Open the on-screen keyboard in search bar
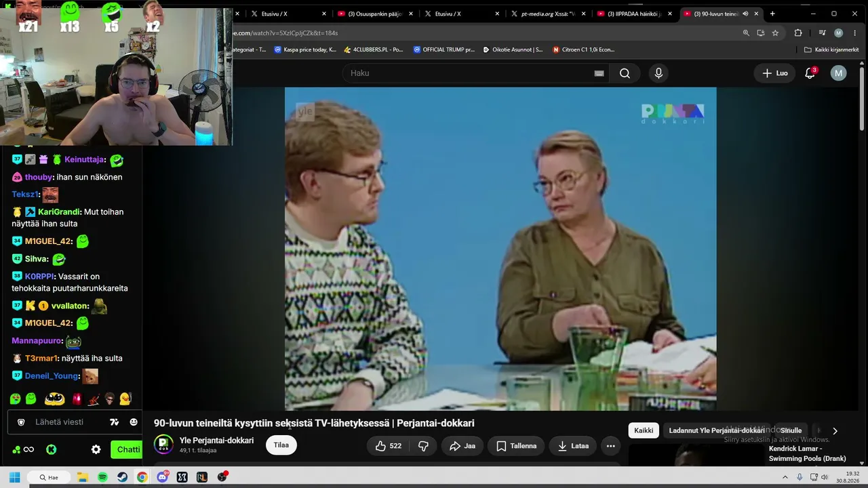Screen dimensions: 868x488 coord(599,73)
